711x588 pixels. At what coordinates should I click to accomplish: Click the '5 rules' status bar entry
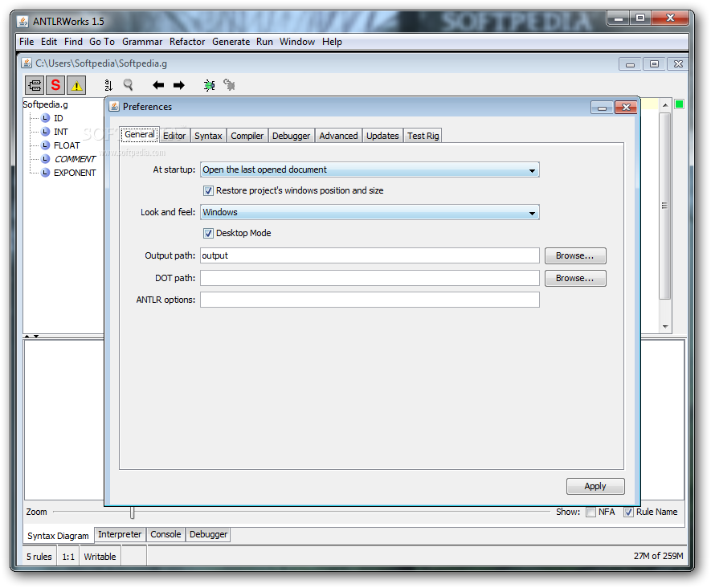click(39, 557)
